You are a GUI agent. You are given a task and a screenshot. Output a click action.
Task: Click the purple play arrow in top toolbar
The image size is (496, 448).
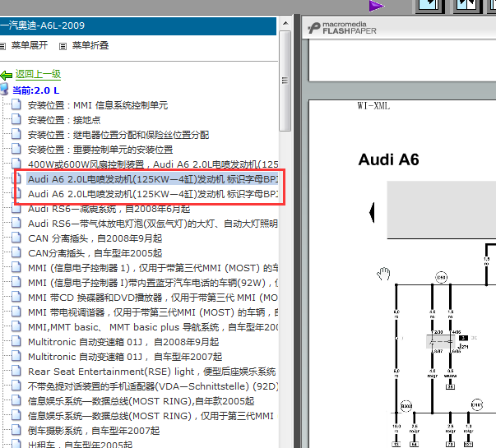(x=376, y=6)
